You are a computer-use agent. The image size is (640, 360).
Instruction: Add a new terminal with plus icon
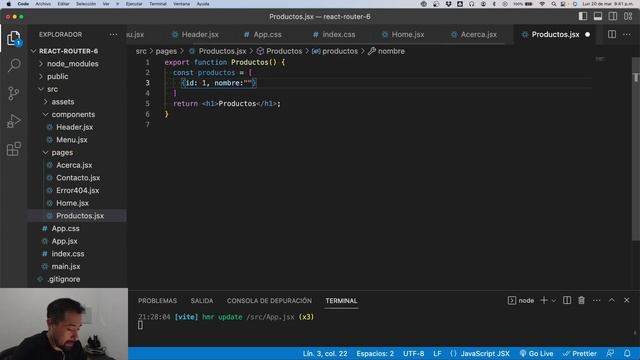tap(544, 300)
